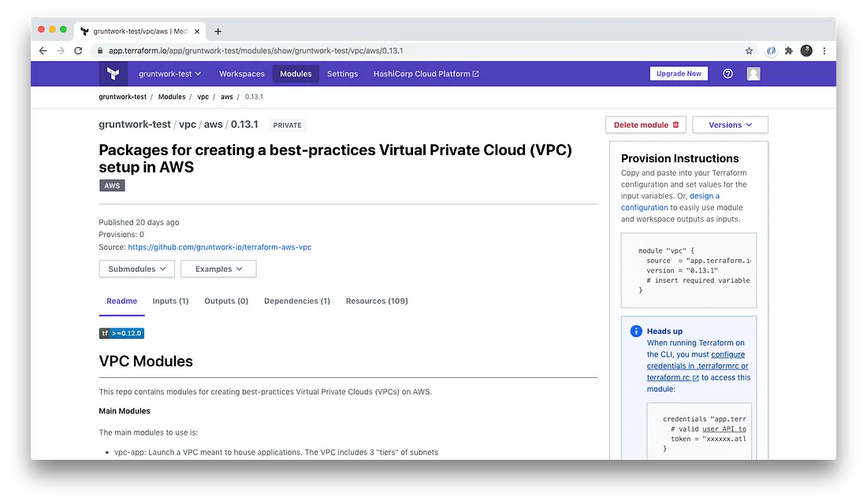Click the blue extension icon beside star
Screen dimensions: 867x504
771,51
